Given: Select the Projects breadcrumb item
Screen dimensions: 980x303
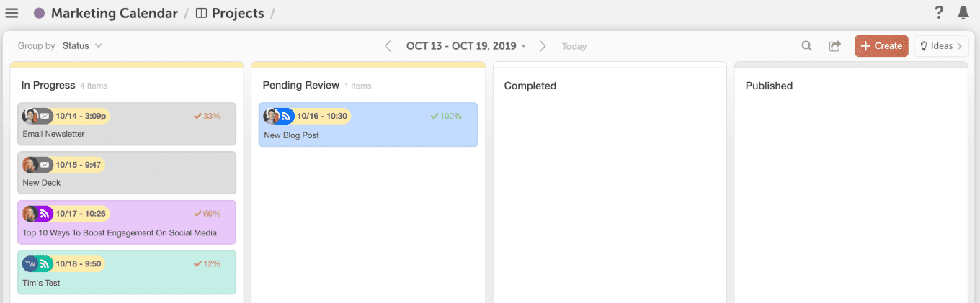Looking at the screenshot, I should click(230, 13).
